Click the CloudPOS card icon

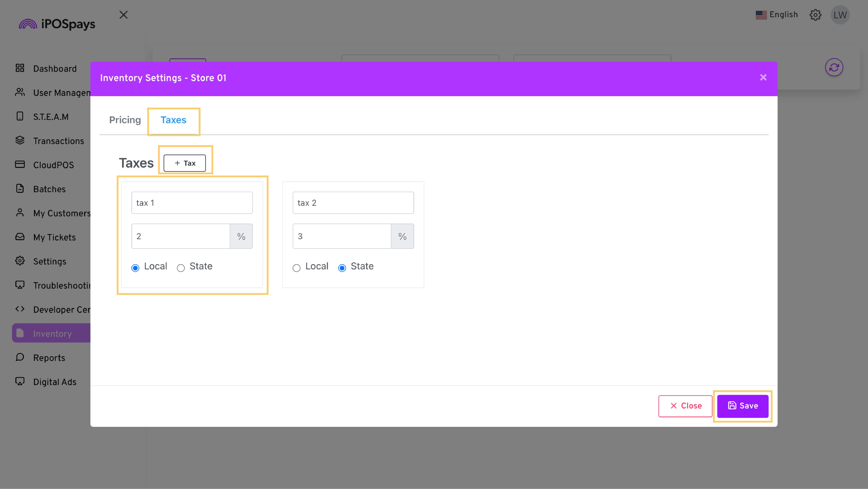click(20, 164)
